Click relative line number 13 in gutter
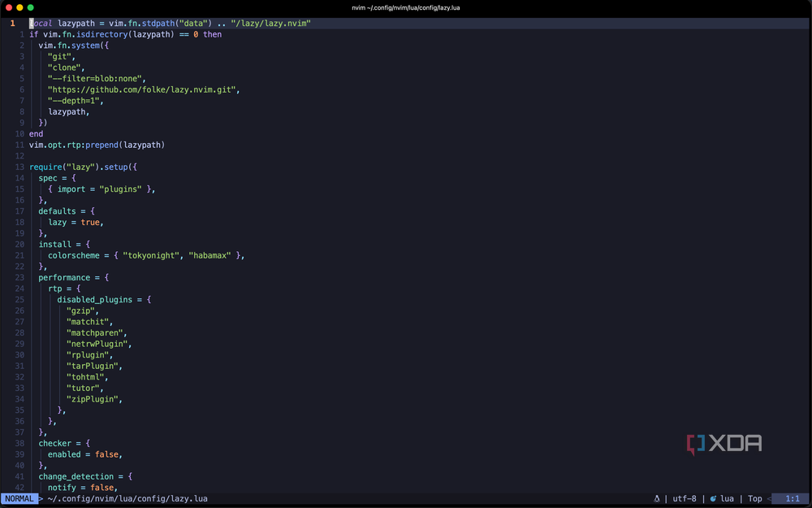 19,167
